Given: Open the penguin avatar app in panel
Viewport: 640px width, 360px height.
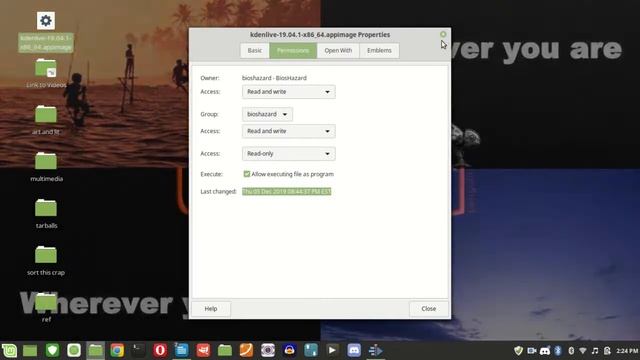Looking at the screenshot, I should [x=289, y=350].
